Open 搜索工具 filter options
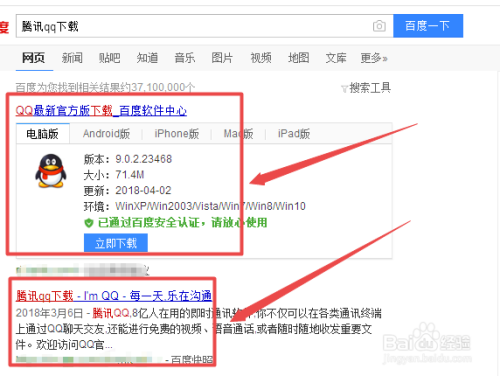Screen dimensions: 500x376 [x=366, y=88]
